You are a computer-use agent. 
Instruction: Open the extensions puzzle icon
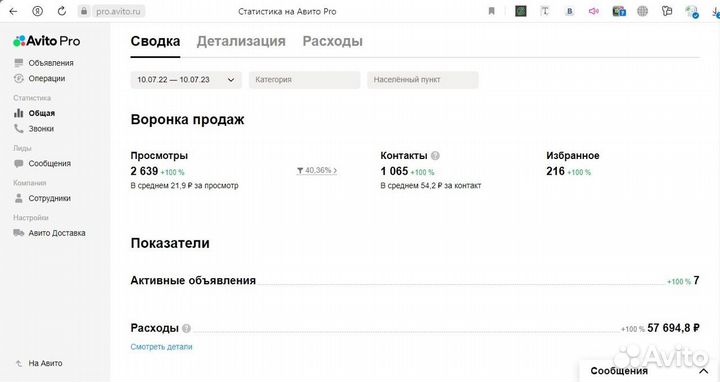click(667, 11)
